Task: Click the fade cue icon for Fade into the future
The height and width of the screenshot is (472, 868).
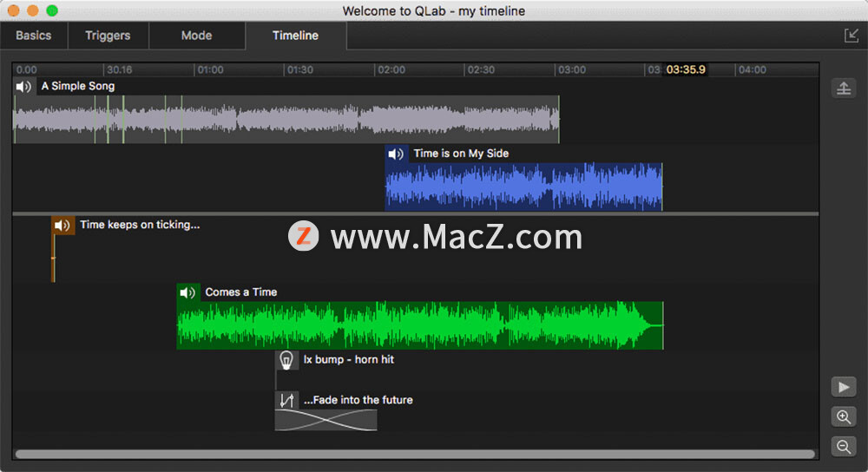Action: [286, 400]
